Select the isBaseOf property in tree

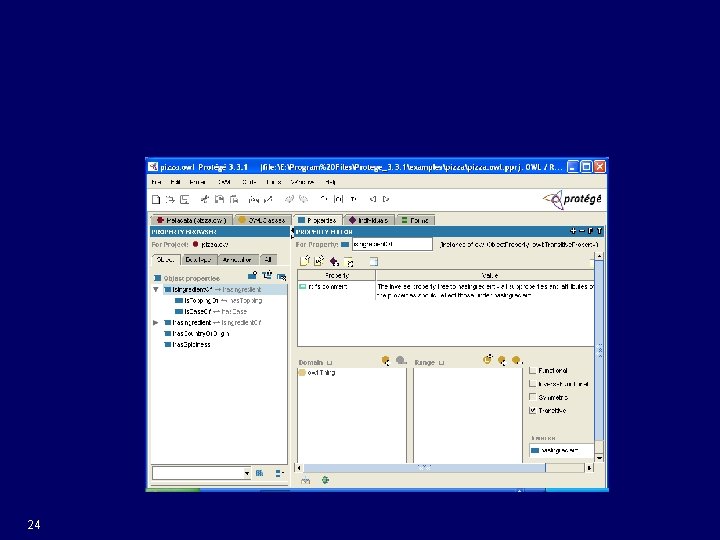(x=211, y=312)
